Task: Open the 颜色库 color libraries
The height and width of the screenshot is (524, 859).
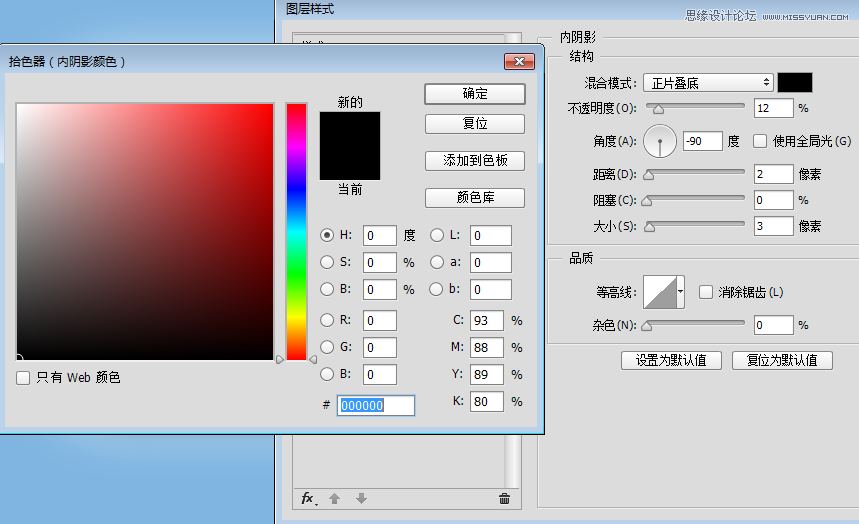Action: pyautogui.click(x=475, y=197)
